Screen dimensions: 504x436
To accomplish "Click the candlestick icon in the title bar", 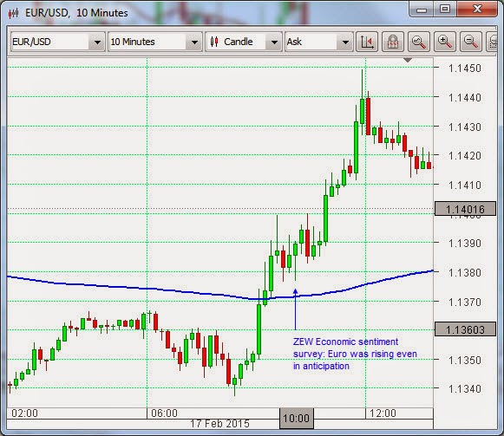I will click(x=14, y=13).
